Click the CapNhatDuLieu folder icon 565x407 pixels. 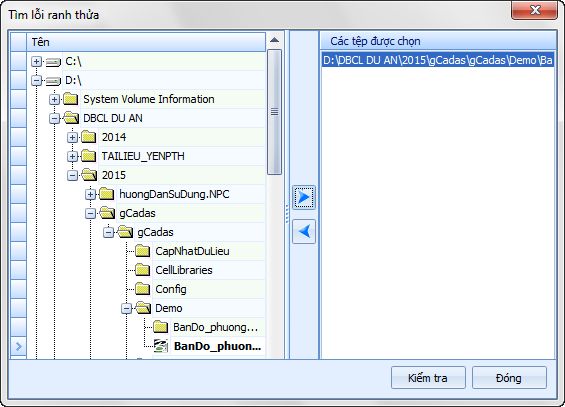pos(143,251)
